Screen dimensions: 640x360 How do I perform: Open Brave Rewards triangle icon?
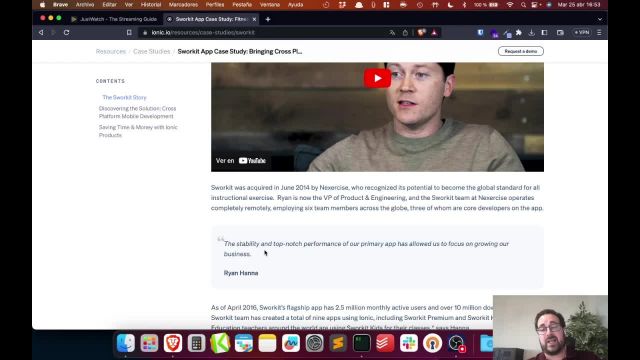coord(434,32)
